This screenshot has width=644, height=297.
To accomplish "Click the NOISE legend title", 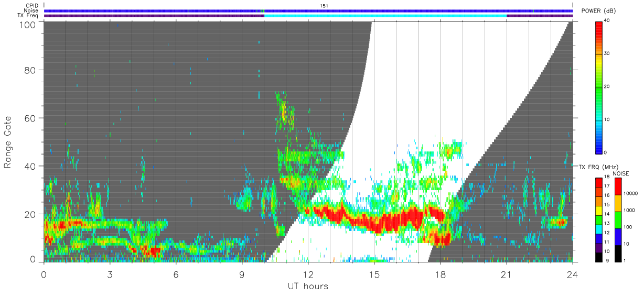I will coord(620,173).
